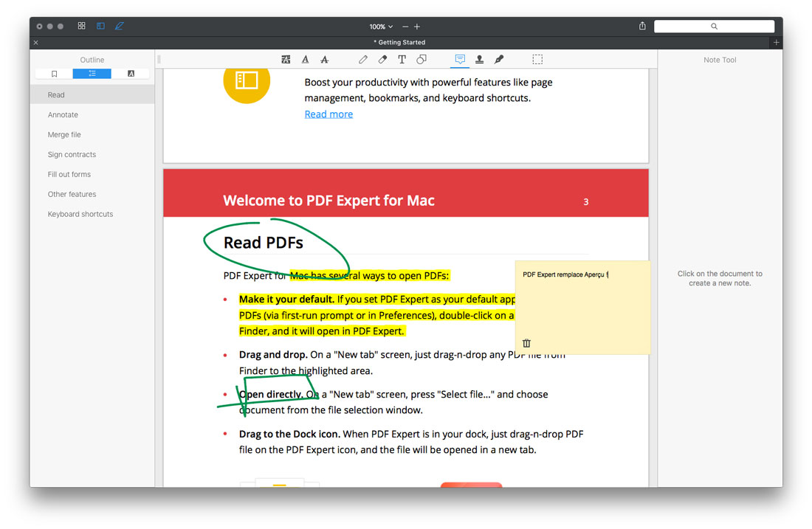
Task: Zoom out with the minus control
Action: coord(405,26)
